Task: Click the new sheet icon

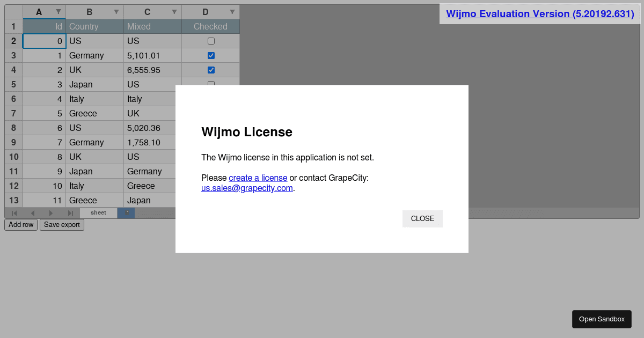Action: pyautogui.click(x=127, y=213)
